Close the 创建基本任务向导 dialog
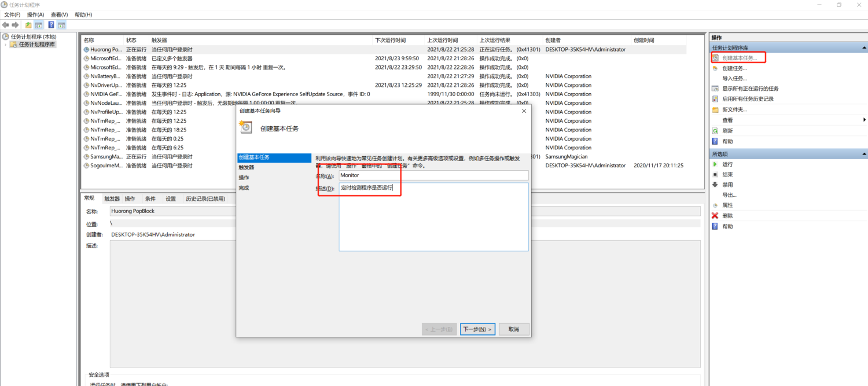The width and height of the screenshot is (868, 386). 524,111
